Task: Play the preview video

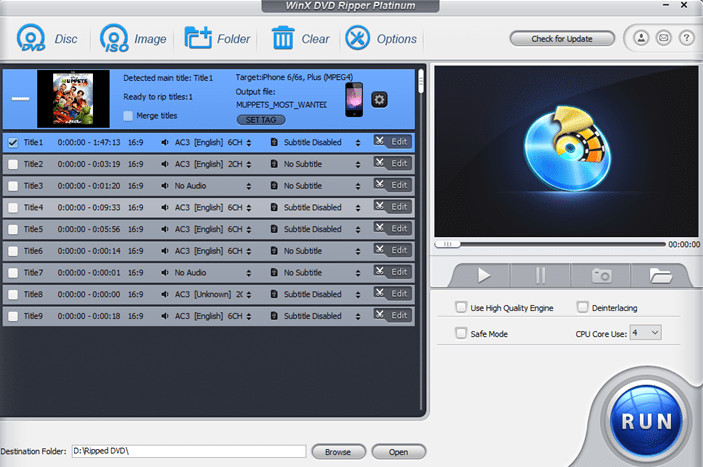Action: [483, 275]
